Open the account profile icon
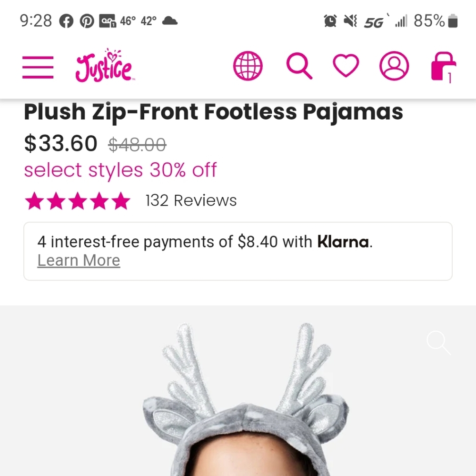Image resolution: width=476 pixels, height=476 pixels. (x=394, y=66)
